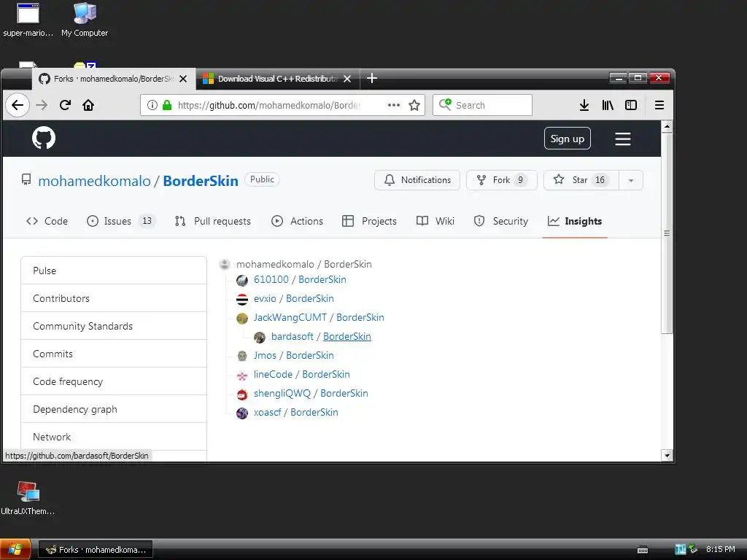Open the Firefox application menu icon
This screenshot has width=747, height=560.
[x=659, y=105]
